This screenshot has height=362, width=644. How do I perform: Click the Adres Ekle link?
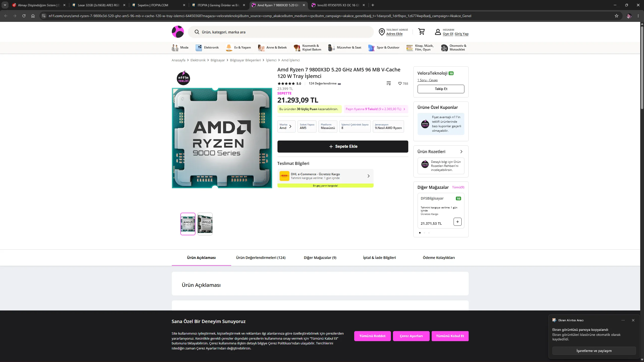point(394,34)
